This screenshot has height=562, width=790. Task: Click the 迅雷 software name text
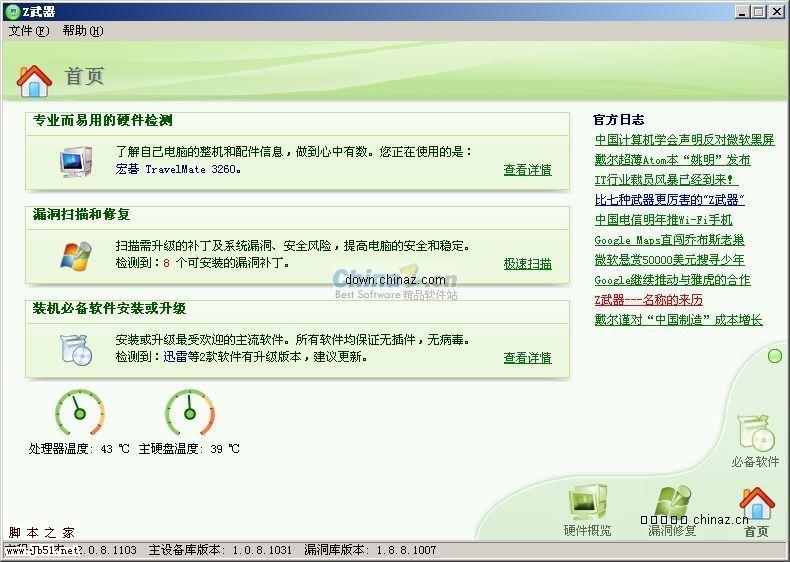click(175, 356)
